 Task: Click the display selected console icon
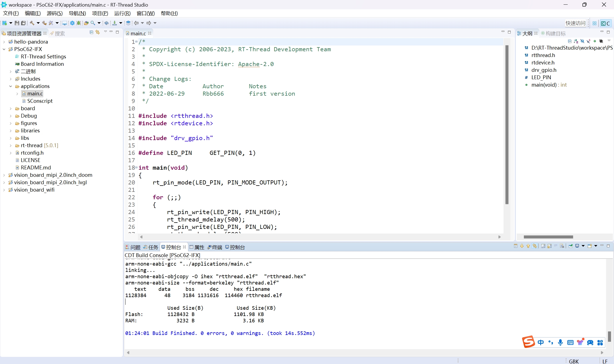click(577, 246)
